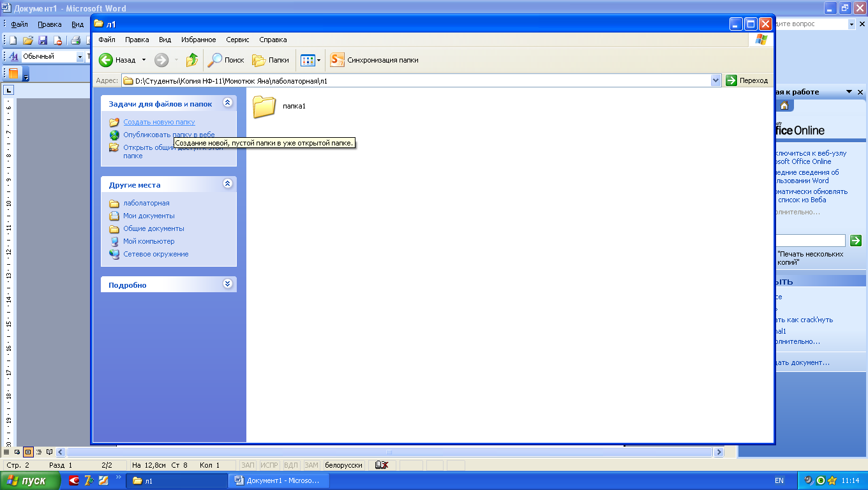
Task: Switch to Normal view icon in Word
Action: click(x=7, y=452)
